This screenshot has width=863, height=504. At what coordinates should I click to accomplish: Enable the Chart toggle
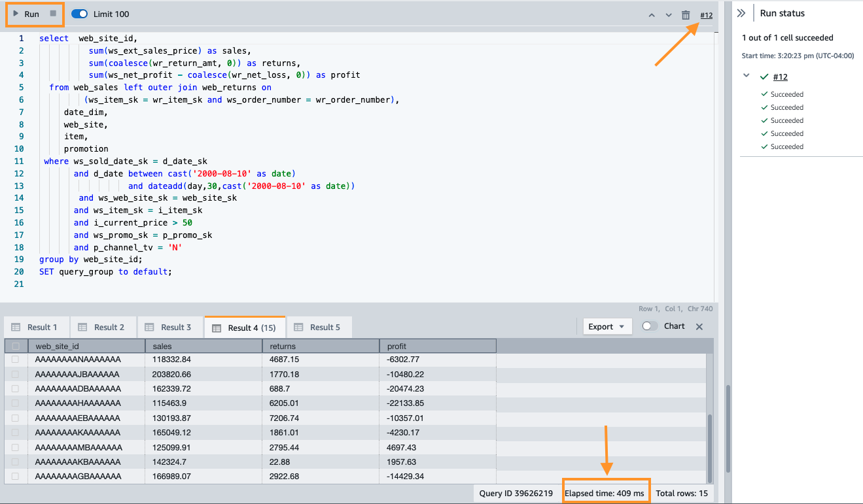[x=650, y=326]
